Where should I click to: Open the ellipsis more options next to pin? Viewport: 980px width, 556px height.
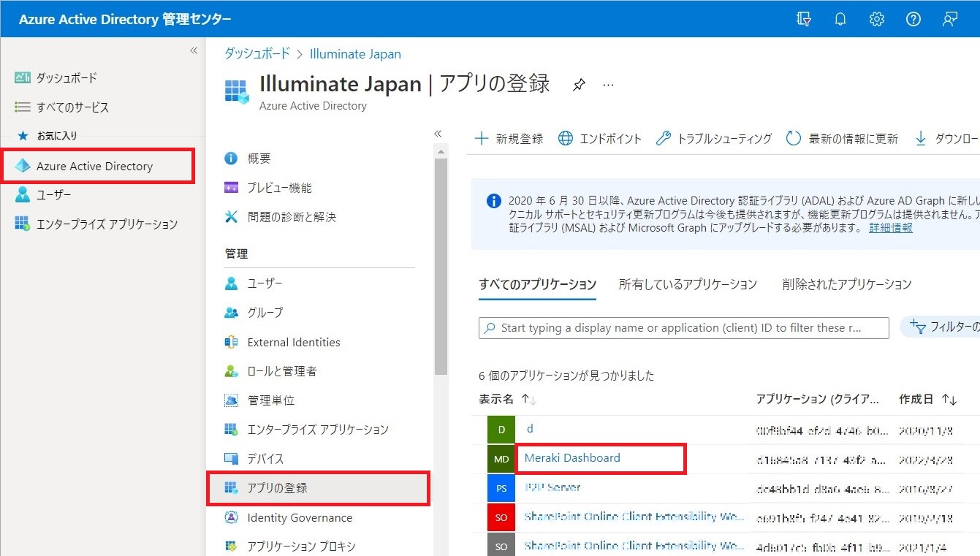pyautogui.click(x=608, y=85)
